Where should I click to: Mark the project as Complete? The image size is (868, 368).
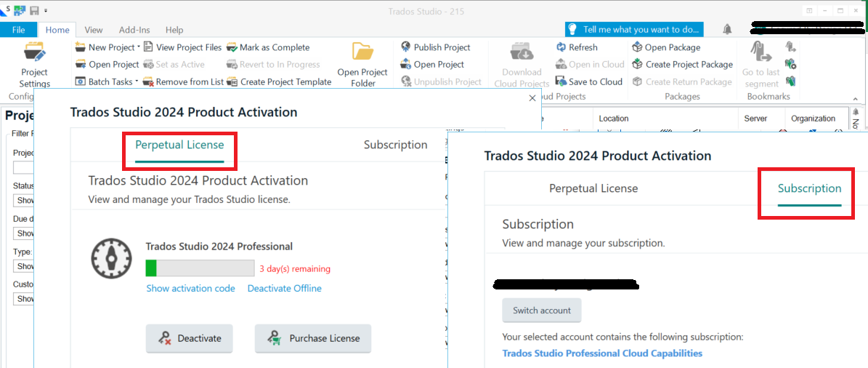268,47
